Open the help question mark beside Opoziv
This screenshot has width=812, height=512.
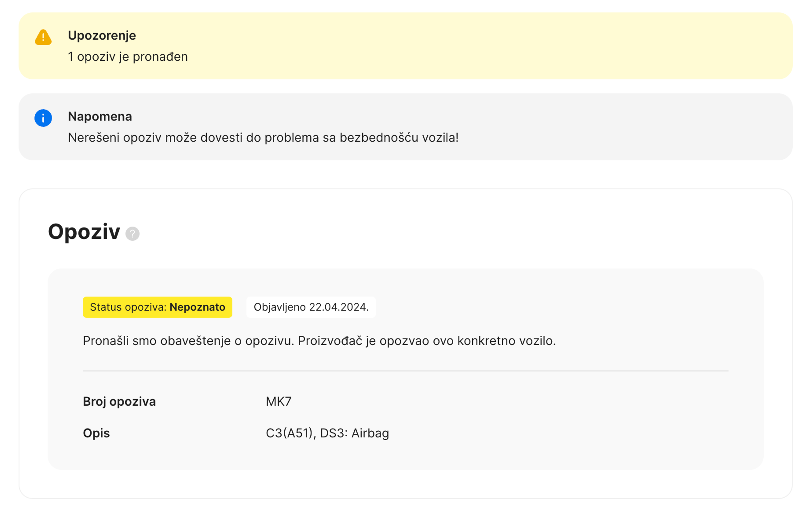132,233
